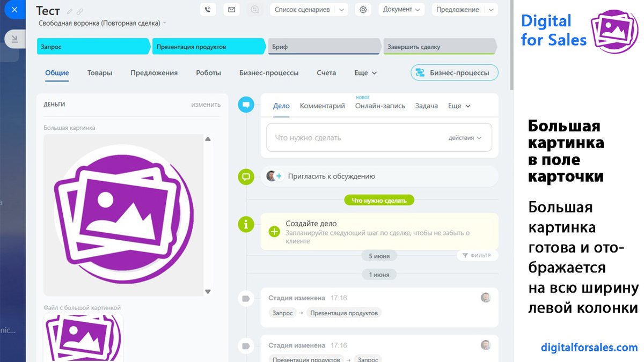The height and width of the screenshot is (362, 644).
Task: Click the avatar with the plus sign
Action: pos(274,176)
